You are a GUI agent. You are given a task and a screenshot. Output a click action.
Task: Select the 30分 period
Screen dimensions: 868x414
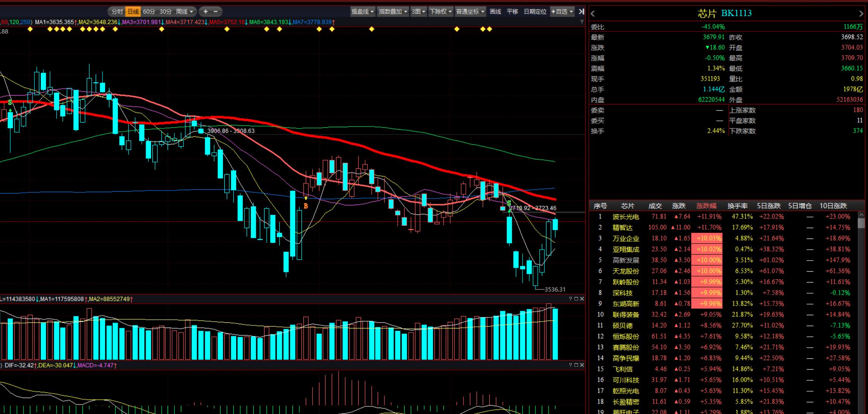point(165,12)
